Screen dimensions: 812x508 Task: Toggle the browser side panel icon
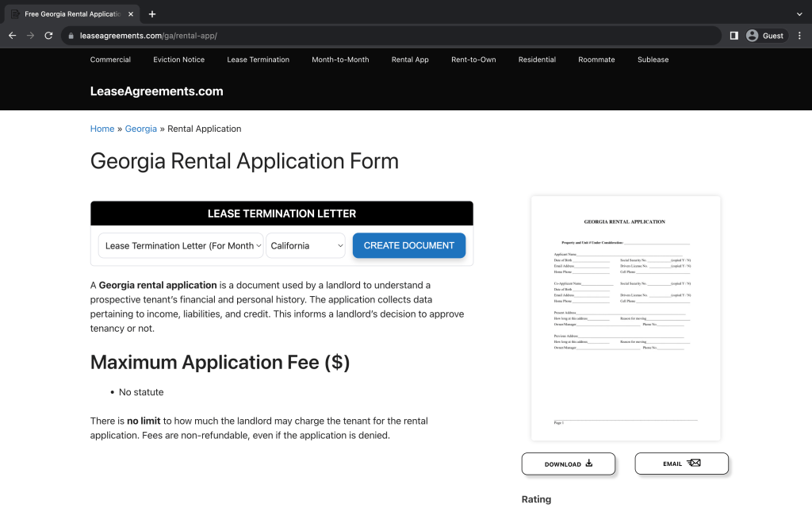(x=733, y=36)
